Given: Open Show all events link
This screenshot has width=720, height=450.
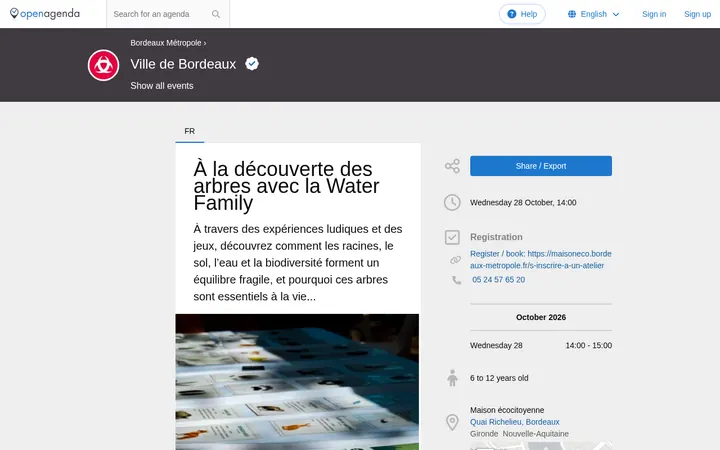Looking at the screenshot, I should (162, 86).
